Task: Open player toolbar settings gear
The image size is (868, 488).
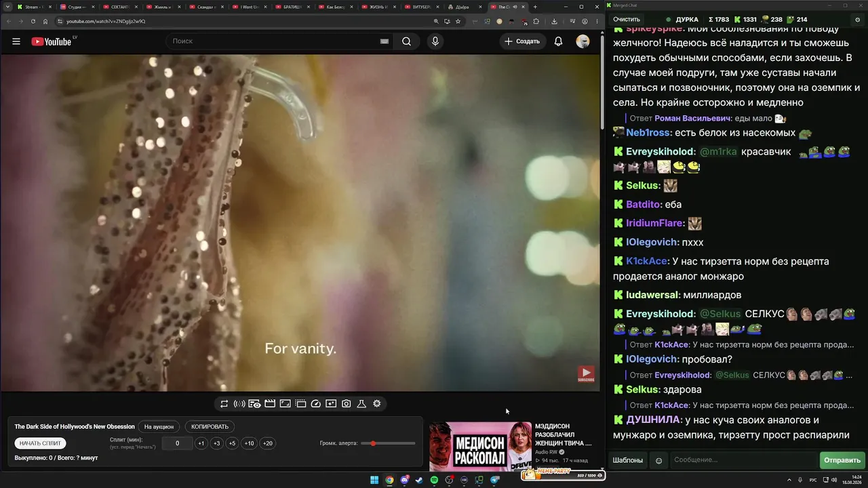Action: [377, 404]
